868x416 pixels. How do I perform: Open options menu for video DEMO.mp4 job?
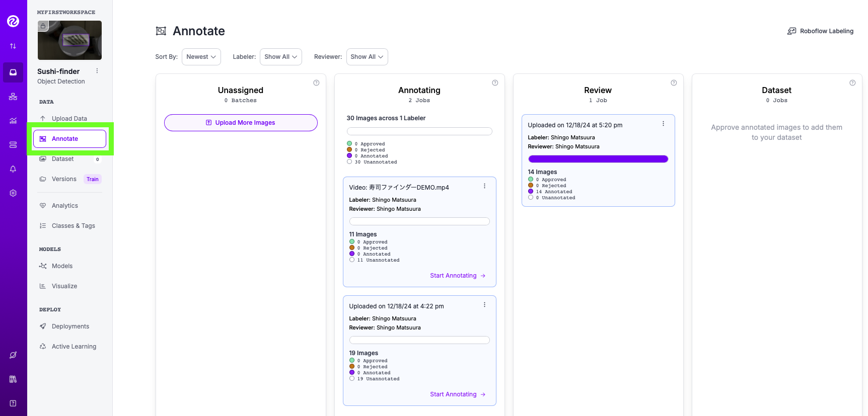point(484,186)
